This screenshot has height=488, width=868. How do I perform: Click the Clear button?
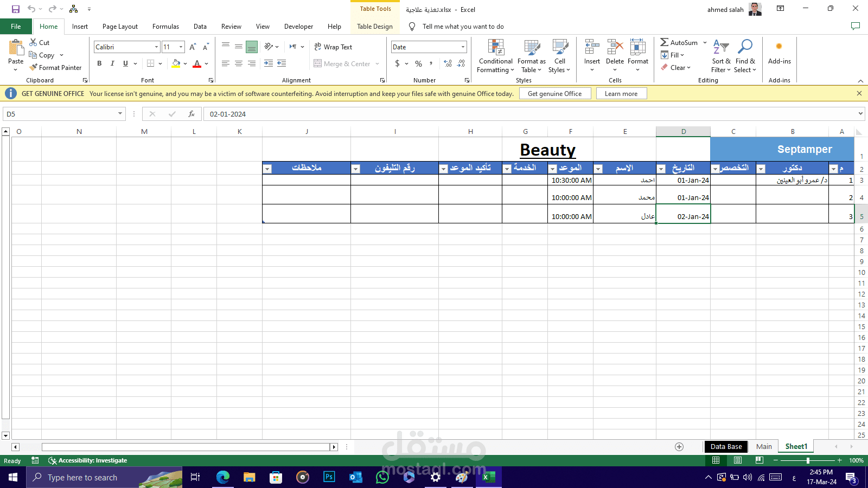(x=676, y=67)
